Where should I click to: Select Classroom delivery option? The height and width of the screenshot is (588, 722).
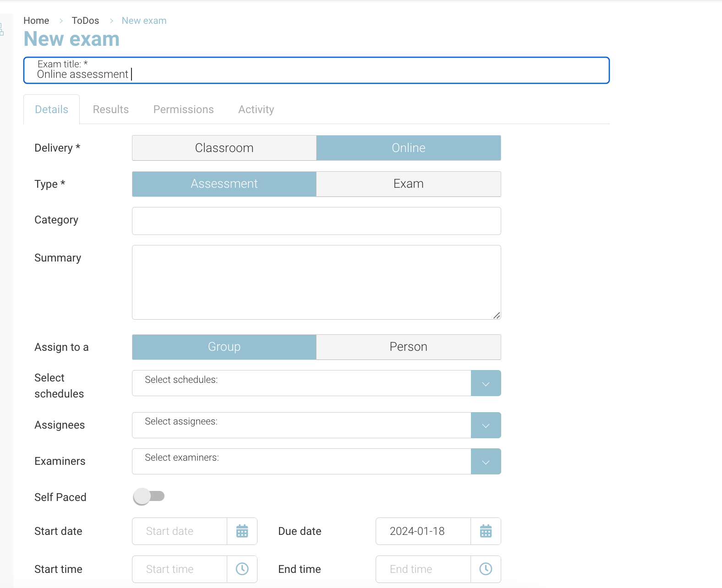click(x=224, y=148)
